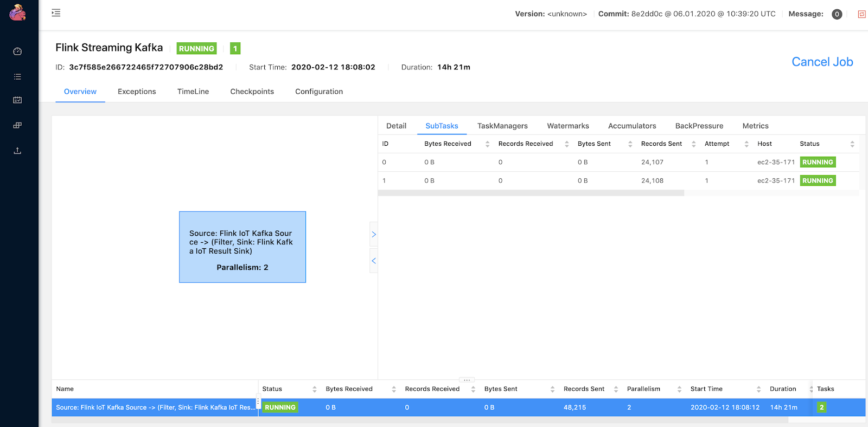Click the Flink squirrel logo
Image resolution: width=868 pixels, height=427 pixels.
tap(17, 12)
